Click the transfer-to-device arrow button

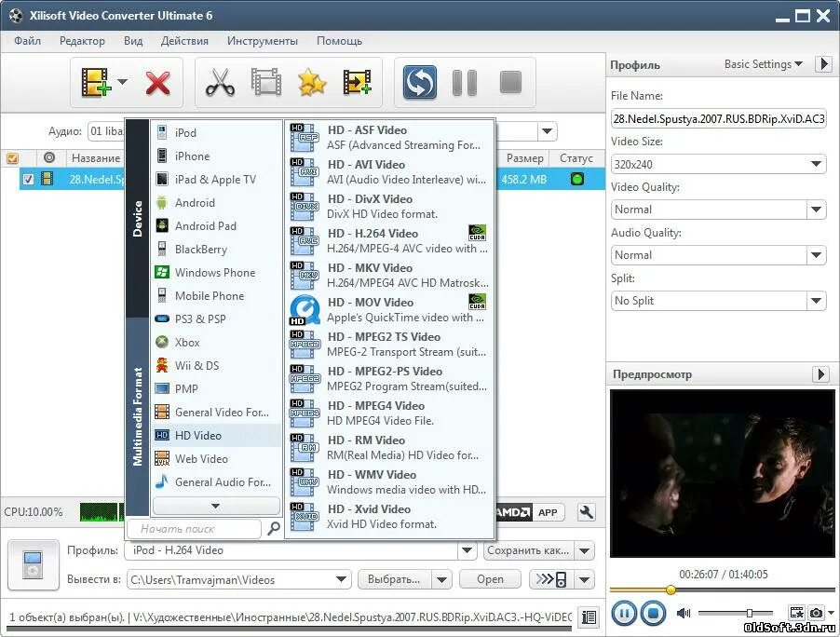552,579
